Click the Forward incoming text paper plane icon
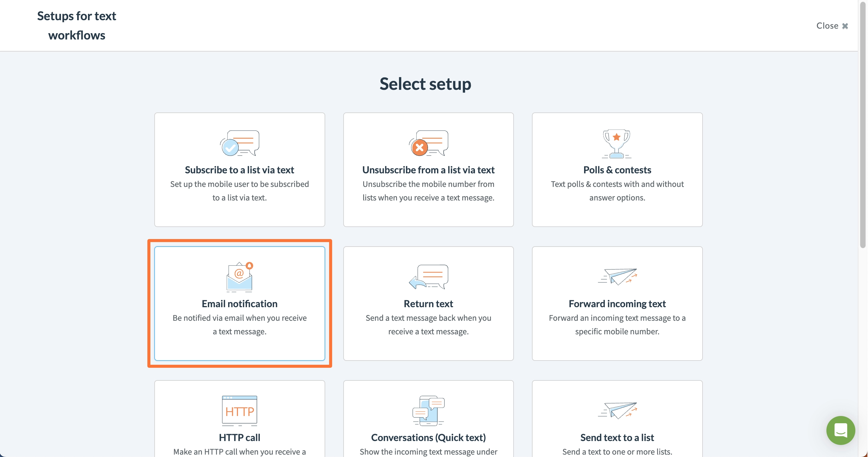This screenshot has height=457, width=868. (x=617, y=276)
